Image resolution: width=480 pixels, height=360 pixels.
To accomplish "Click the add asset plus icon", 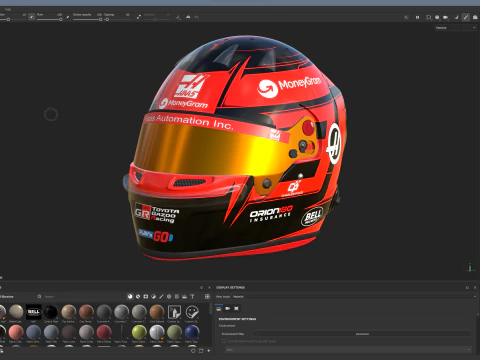I will (x=209, y=351).
